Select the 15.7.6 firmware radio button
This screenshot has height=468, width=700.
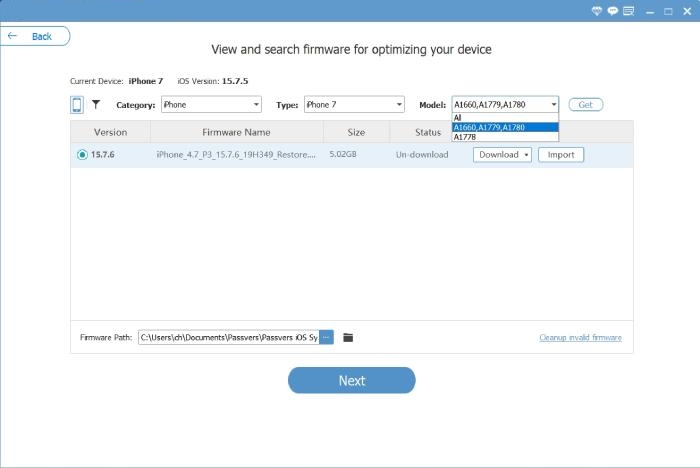pyautogui.click(x=82, y=155)
